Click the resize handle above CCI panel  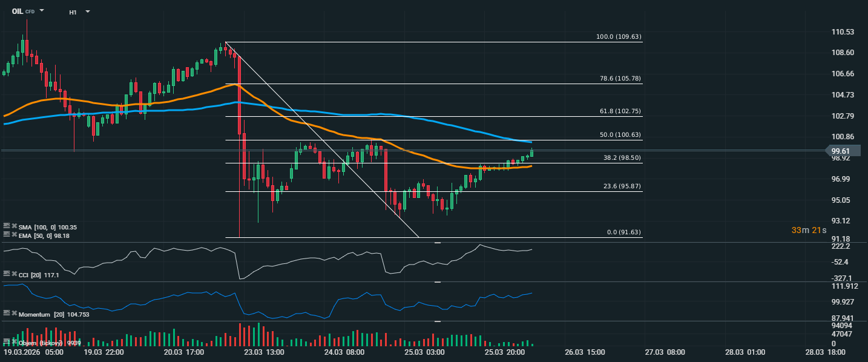tap(438, 242)
